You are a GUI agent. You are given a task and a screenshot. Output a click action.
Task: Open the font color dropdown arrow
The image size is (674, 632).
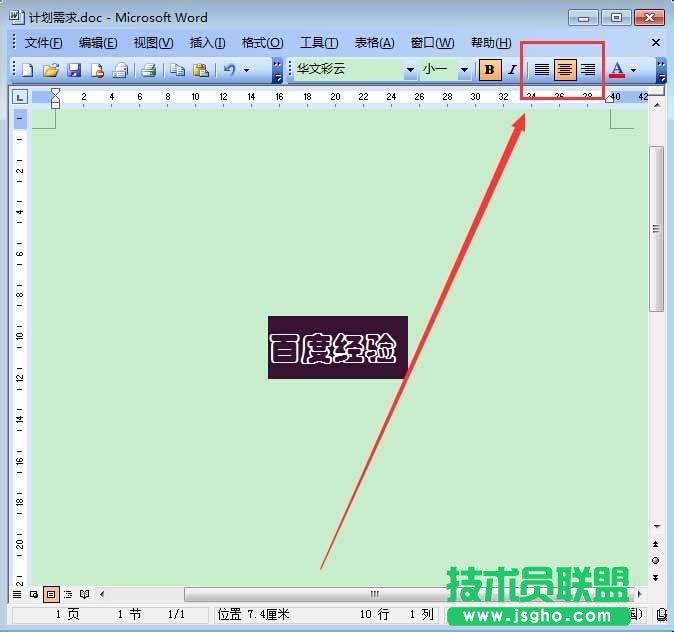[x=634, y=70]
